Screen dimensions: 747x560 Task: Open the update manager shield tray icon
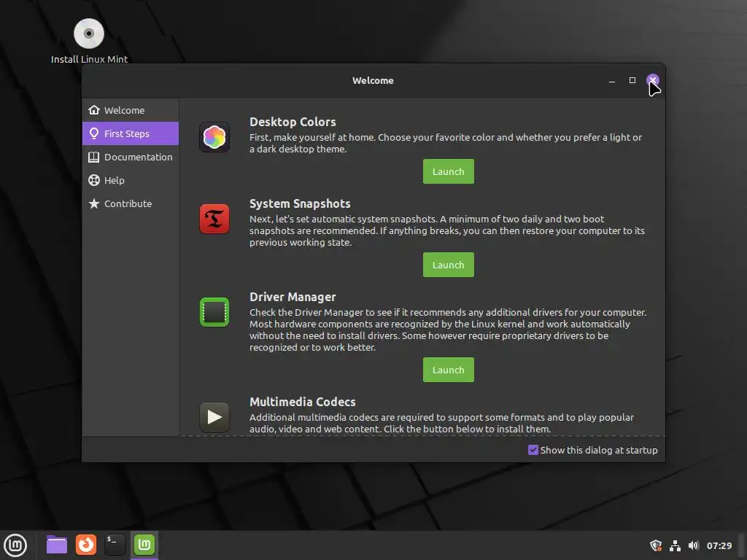[656, 545]
